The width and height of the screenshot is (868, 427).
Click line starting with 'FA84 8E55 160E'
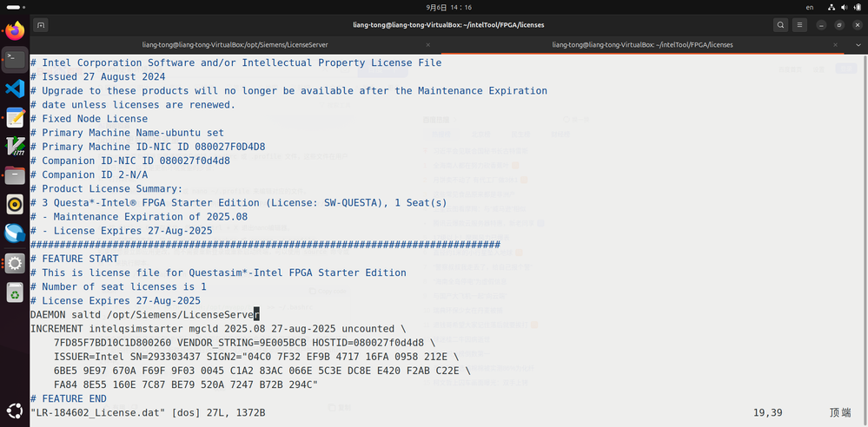pyautogui.click(x=185, y=385)
